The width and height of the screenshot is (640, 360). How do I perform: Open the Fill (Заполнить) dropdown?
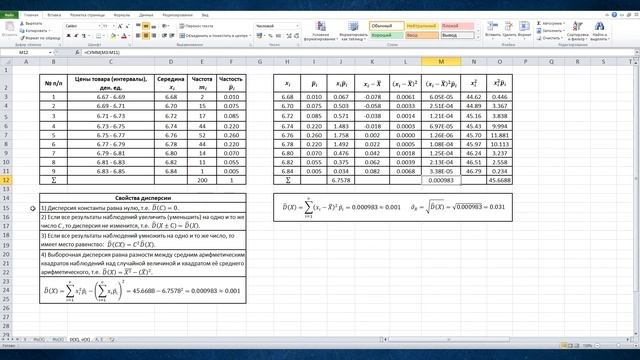click(x=551, y=31)
